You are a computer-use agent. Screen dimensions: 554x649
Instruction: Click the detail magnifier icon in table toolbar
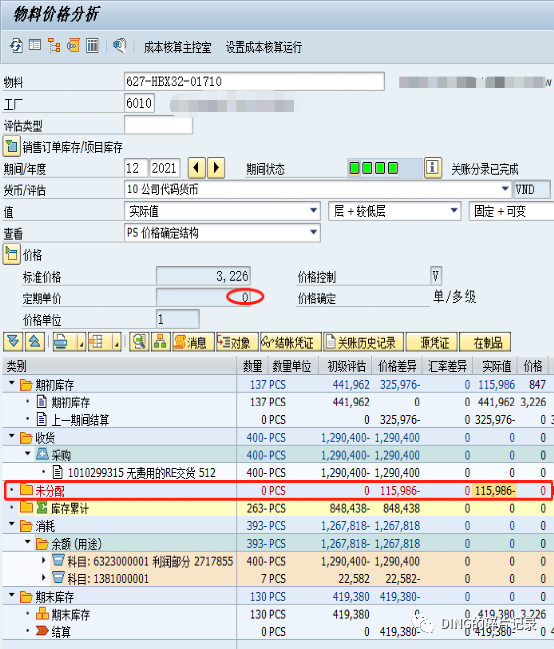(x=139, y=342)
